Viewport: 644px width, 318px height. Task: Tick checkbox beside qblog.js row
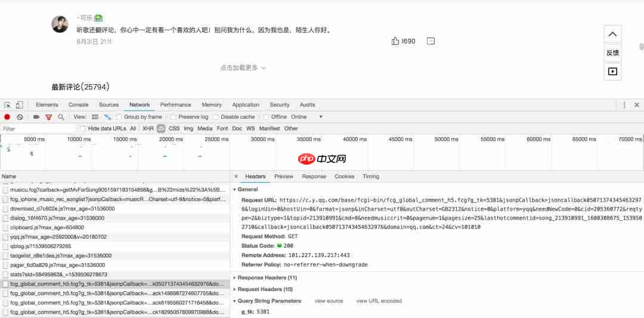coord(5,246)
